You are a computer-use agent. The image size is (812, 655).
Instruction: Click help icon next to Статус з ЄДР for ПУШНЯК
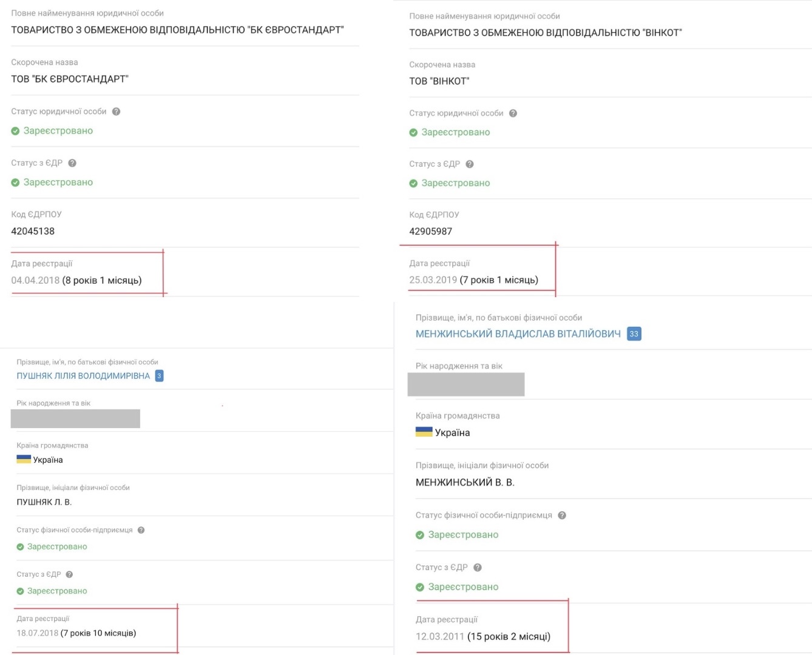[x=69, y=574]
